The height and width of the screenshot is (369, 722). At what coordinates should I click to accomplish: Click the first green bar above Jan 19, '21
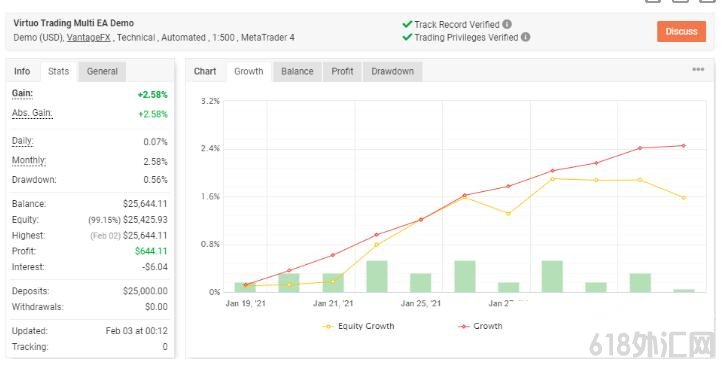coord(245,287)
